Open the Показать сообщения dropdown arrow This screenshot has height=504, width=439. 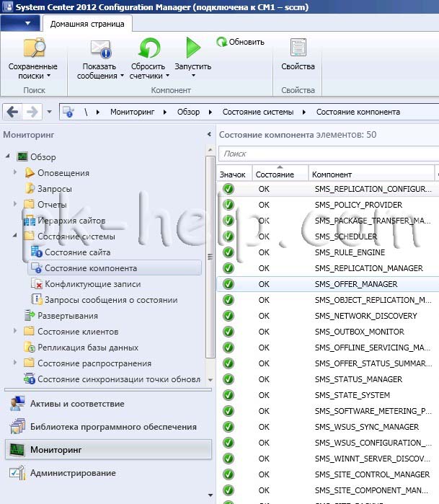pos(122,76)
